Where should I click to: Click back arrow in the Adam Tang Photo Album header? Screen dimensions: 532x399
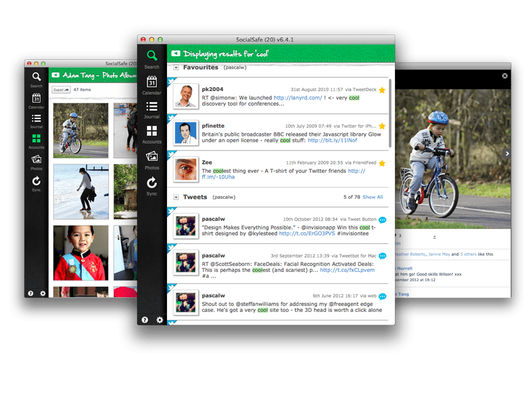pos(56,74)
